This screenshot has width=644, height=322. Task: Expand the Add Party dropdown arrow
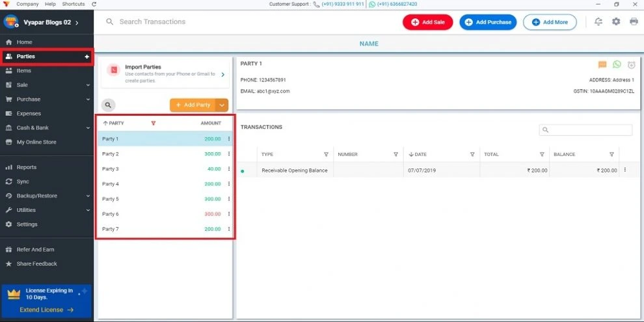click(222, 105)
